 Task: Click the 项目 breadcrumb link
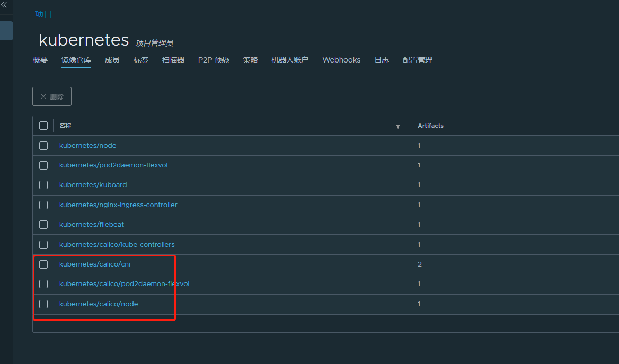point(43,14)
